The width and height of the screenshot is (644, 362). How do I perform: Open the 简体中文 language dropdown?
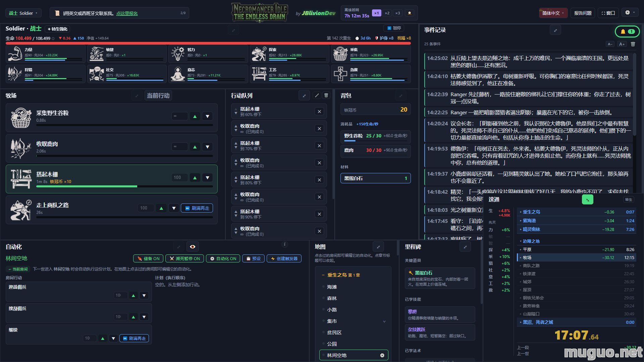click(553, 13)
